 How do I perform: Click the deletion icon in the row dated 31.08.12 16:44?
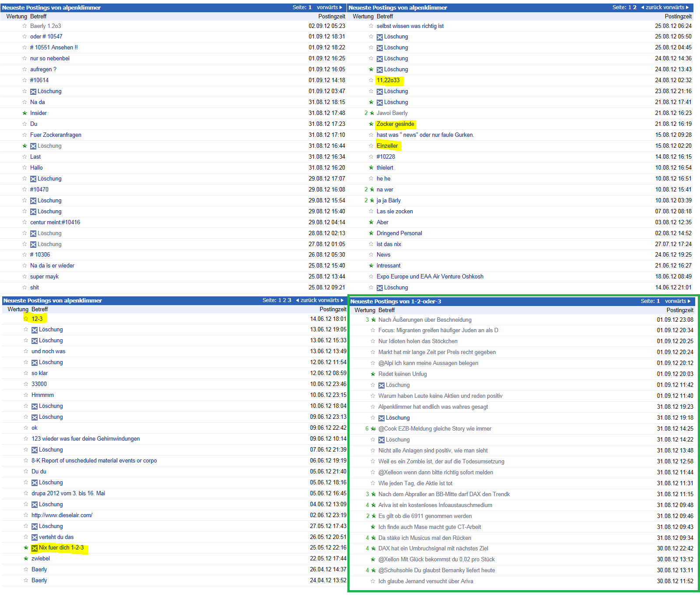pos(33,146)
